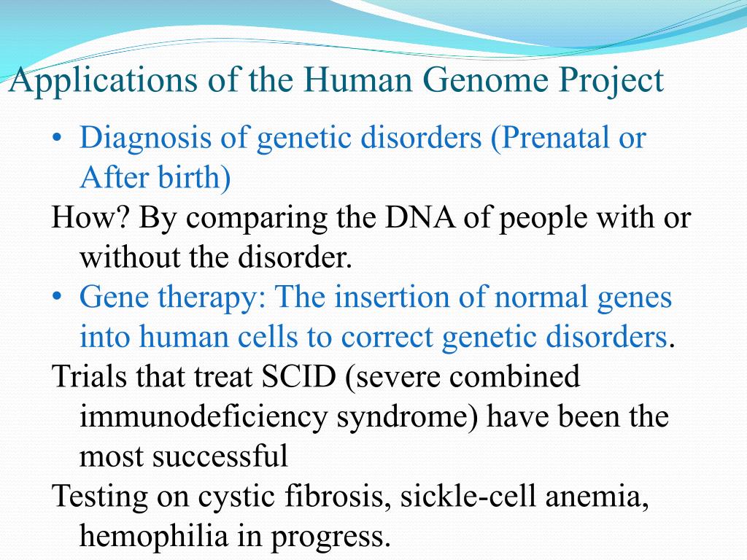The height and width of the screenshot is (560, 747).
Task: Click the 'How? By comparing the DNA' line
Action: click(x=371, y=217)
